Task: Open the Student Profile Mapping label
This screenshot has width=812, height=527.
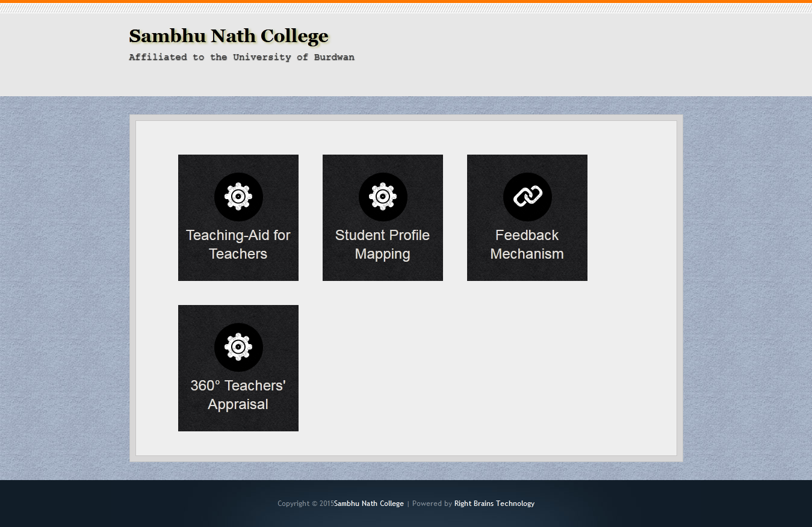Action: point(383,244)
